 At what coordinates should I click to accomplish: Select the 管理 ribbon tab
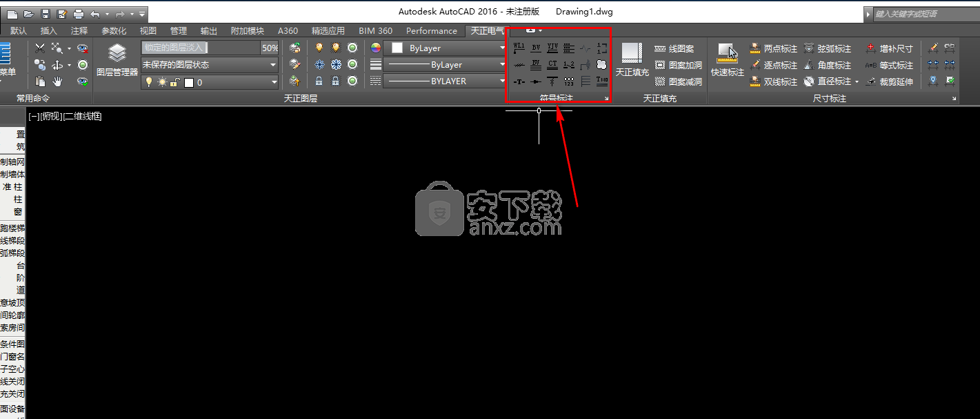[x=179, y=31]
